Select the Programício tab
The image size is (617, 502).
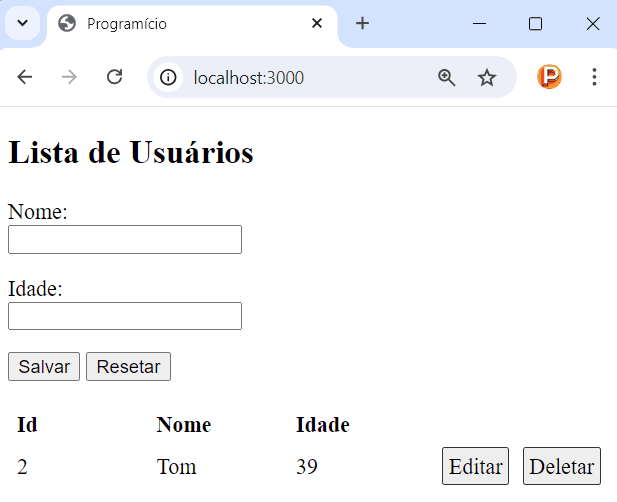point(192,24)
